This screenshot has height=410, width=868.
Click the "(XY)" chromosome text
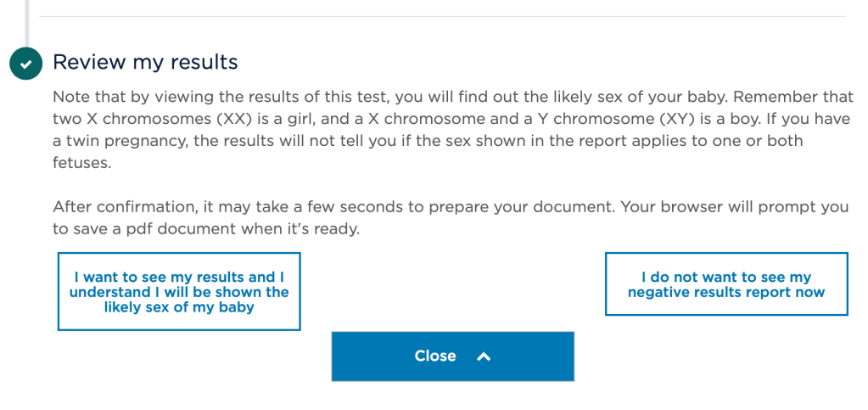point(675,119)
